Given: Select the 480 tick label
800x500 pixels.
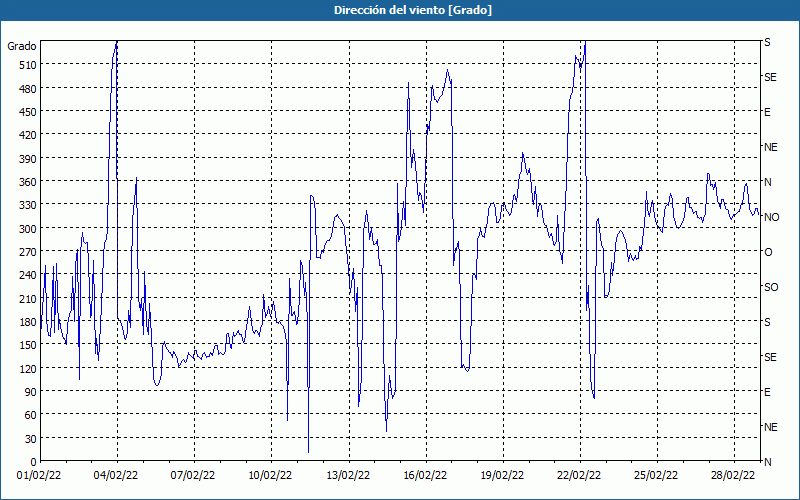Looking at the screenshot, I should 28,89.
